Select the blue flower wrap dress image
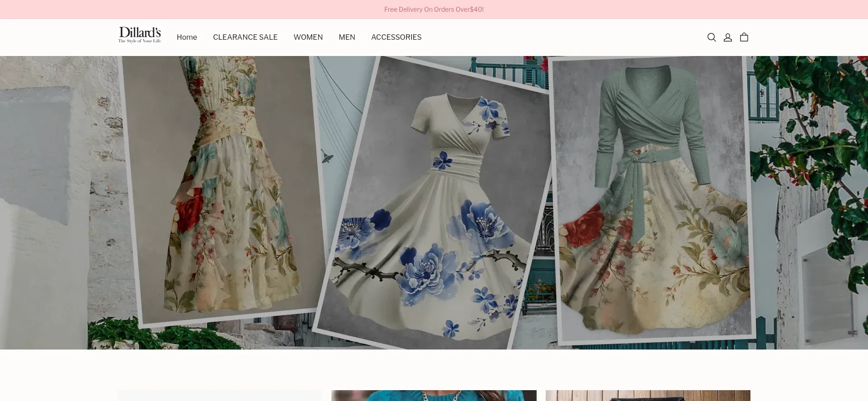 click(433, 203)
